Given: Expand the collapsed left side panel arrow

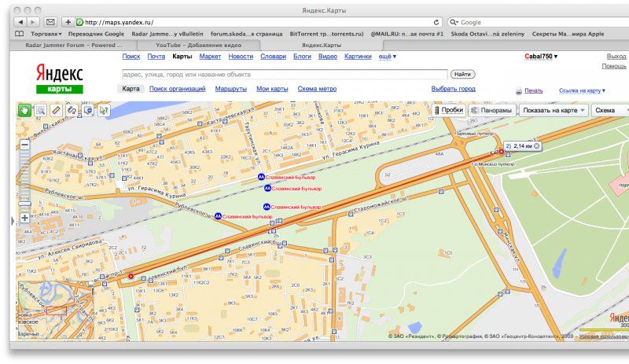Looking at the screenshot, I should [x=13, y=221].
